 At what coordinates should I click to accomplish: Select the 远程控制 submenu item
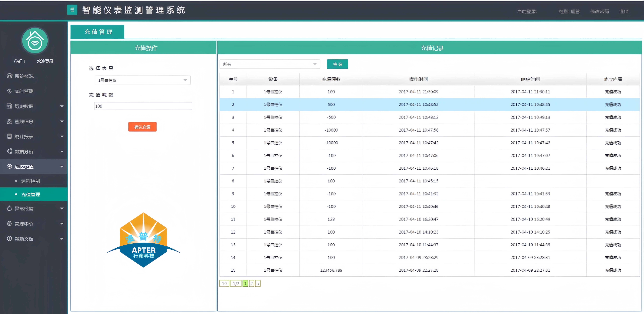pos(34,181)
